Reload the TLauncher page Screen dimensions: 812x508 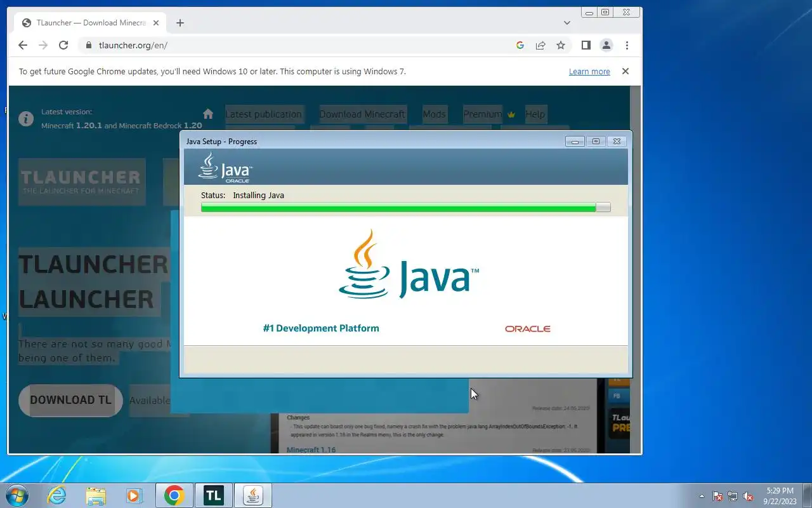pyautogui.click(x=63, y=45)
